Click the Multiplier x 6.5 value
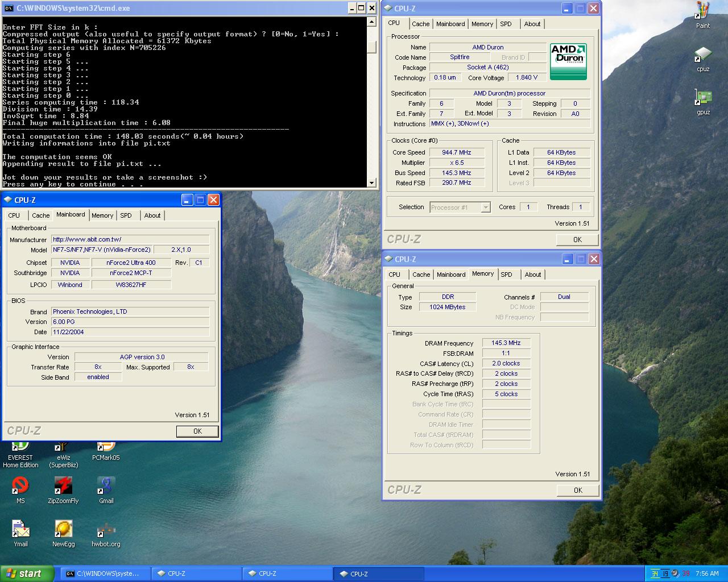The image size is (728, 582). tap(457, 163)
